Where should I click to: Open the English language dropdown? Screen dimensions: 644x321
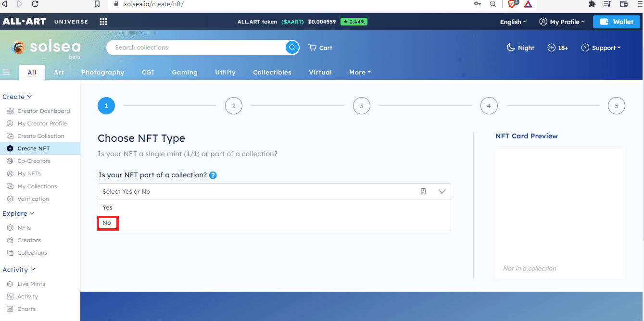pos(513,22)
